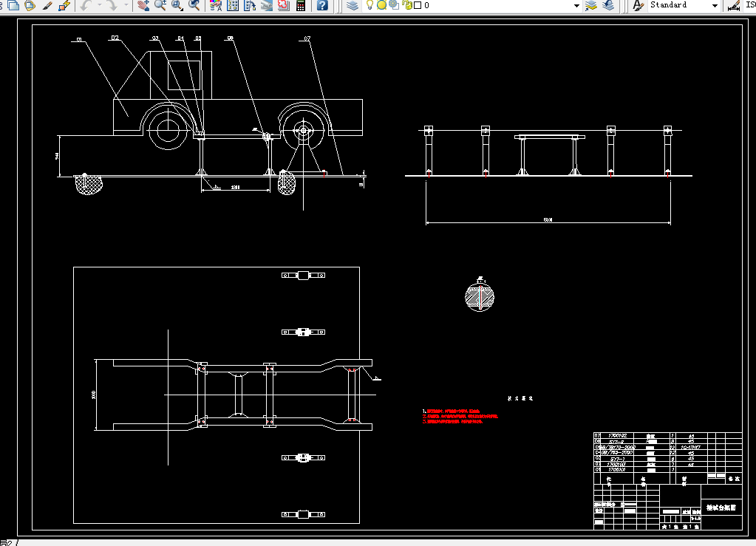756x546 pixels.
Task: Open the Markup Set Manager
Action: [284, 5]
